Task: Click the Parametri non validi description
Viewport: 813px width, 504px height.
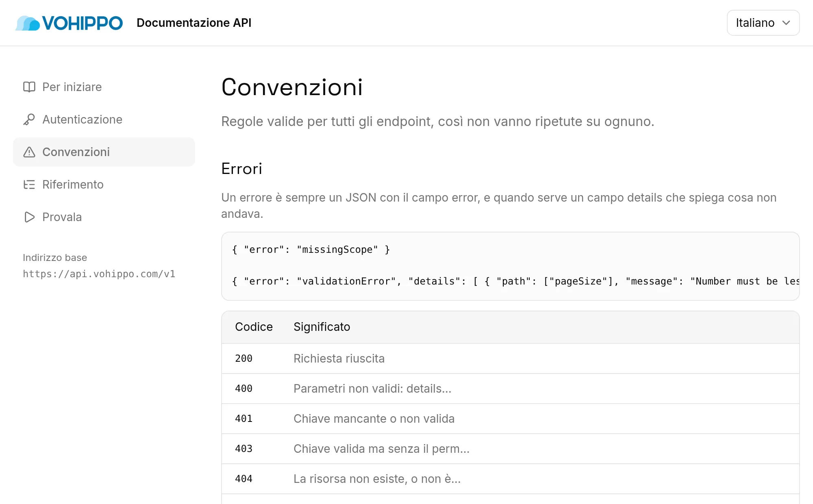Action: pyautogui.click(x=372, y=389)
